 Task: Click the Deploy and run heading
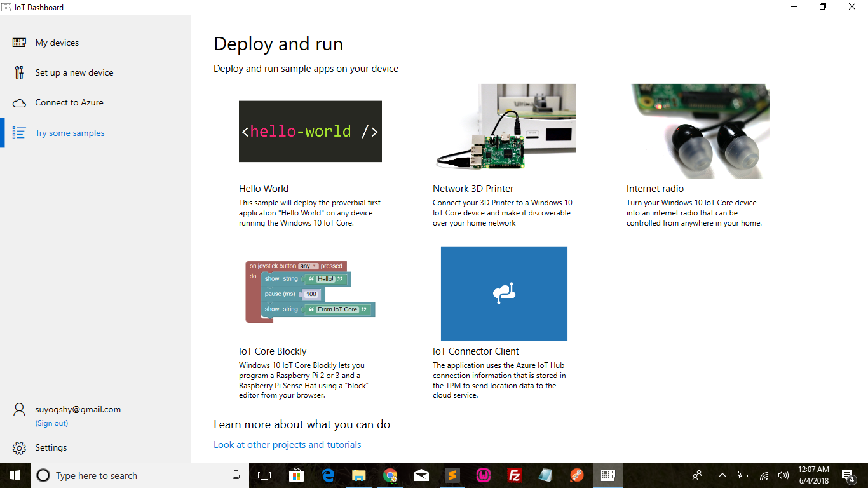(278, 44)
